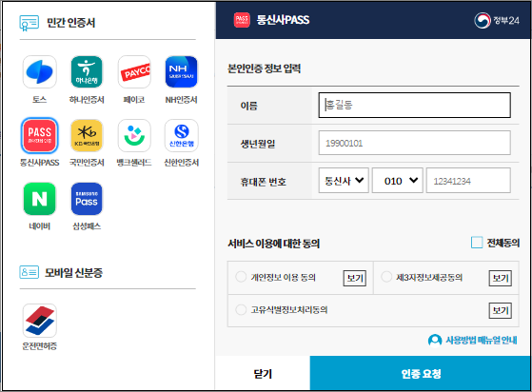Click the 모바일 신분증 ID card icon
Viewport: 532px width, 392px height.
pyautogui.click(x=30, y=272)
